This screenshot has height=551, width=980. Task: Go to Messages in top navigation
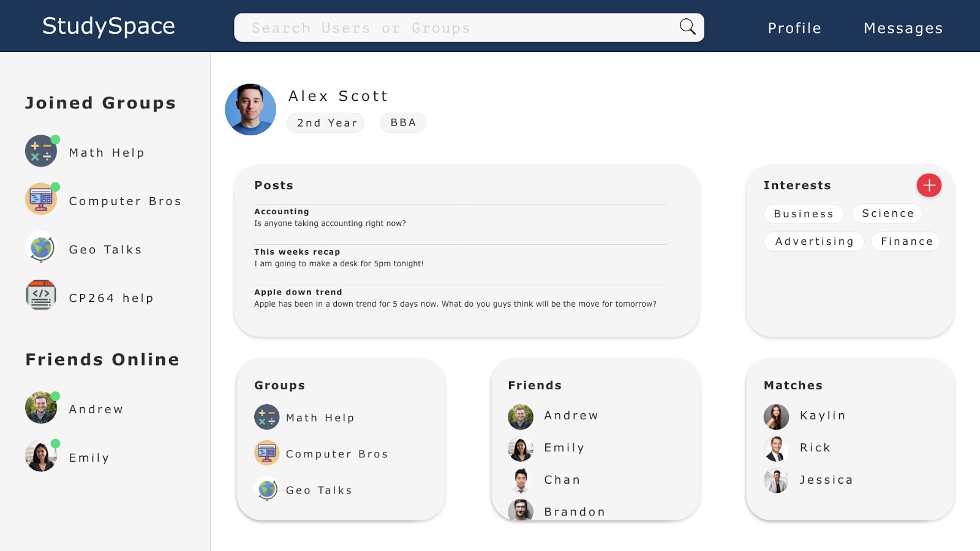click(903, 28)
